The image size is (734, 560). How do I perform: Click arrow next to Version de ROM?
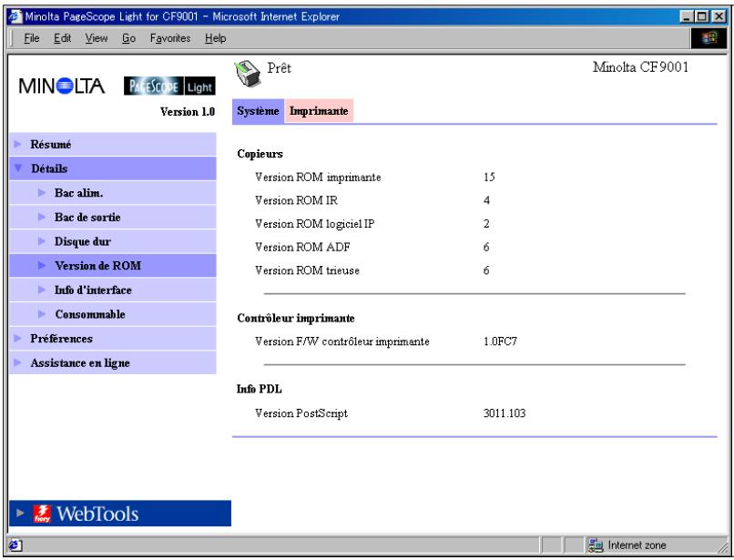point(42,266)
